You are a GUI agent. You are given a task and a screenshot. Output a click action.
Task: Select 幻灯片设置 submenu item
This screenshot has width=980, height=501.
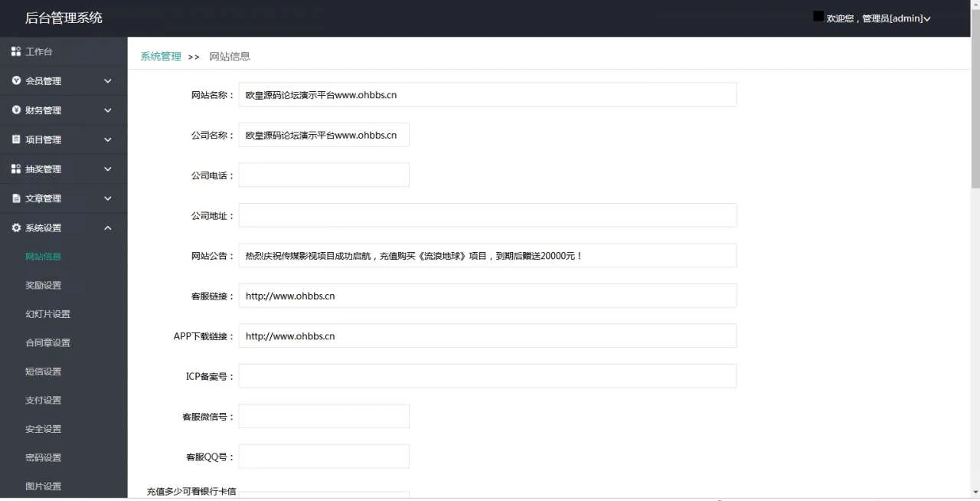pyautogui.click(x=47, y=314)
